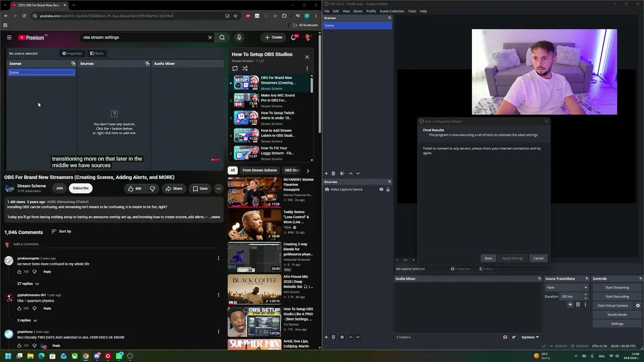Image resolution: width=644 pixels, height=362 pixels.
Task: Switch Audio Mixer layout icon
Action: tap(505, 337)
